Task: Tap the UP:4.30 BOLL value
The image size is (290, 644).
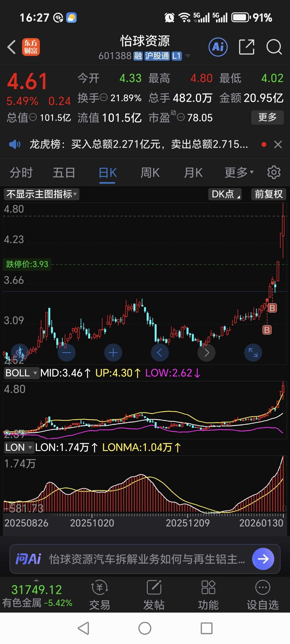Action: [118, 373]
